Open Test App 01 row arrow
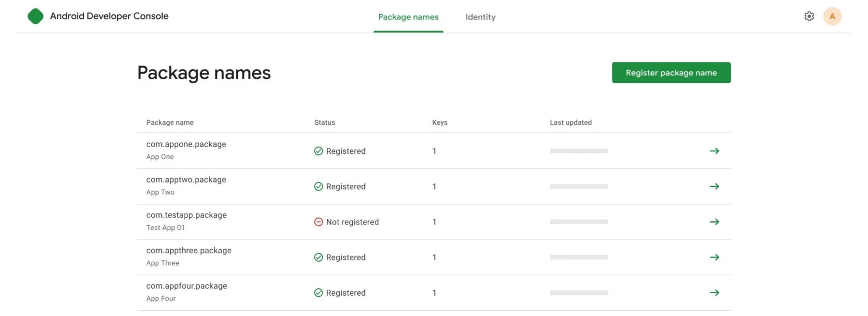868x316 pixels. coord(714,222)
